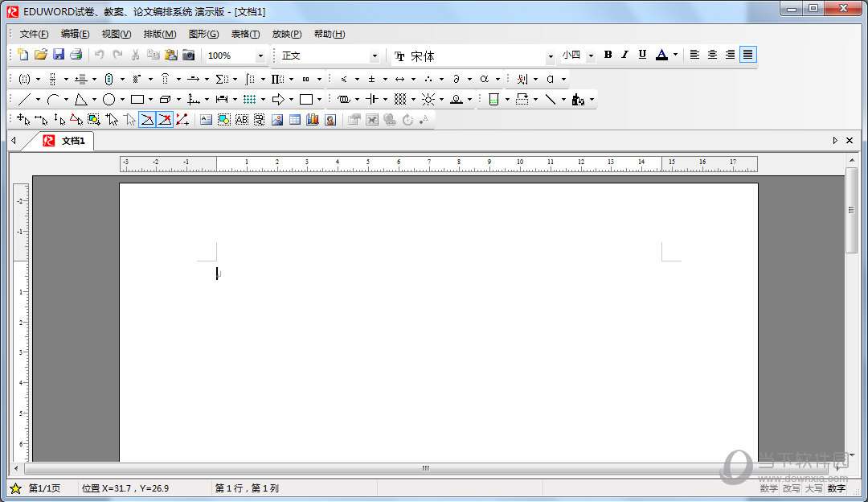
Task: Select the triangle shape tool
Action: (80, 100)
